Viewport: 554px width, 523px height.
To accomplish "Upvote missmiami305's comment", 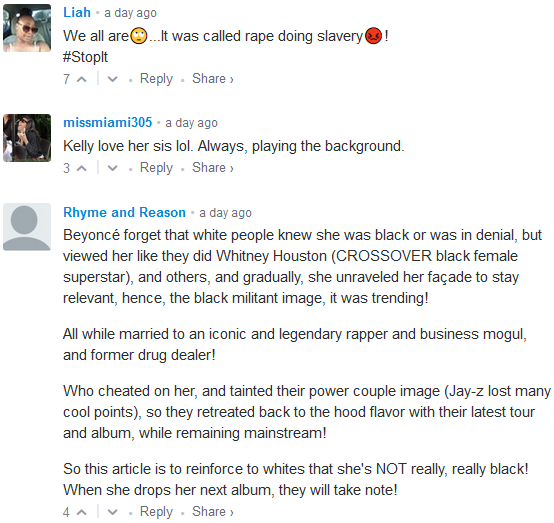I will [82, 168].
